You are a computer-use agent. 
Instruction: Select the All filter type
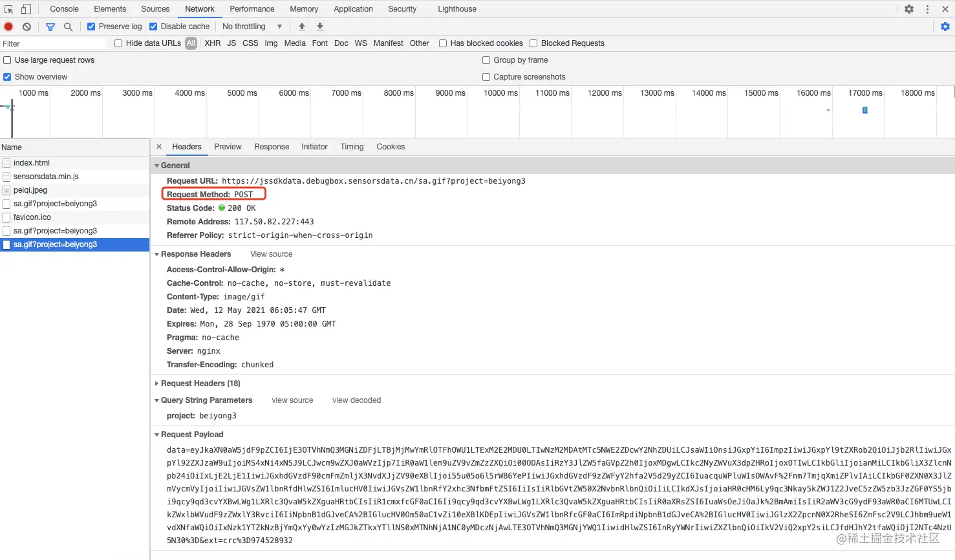[x=191, y=43]
